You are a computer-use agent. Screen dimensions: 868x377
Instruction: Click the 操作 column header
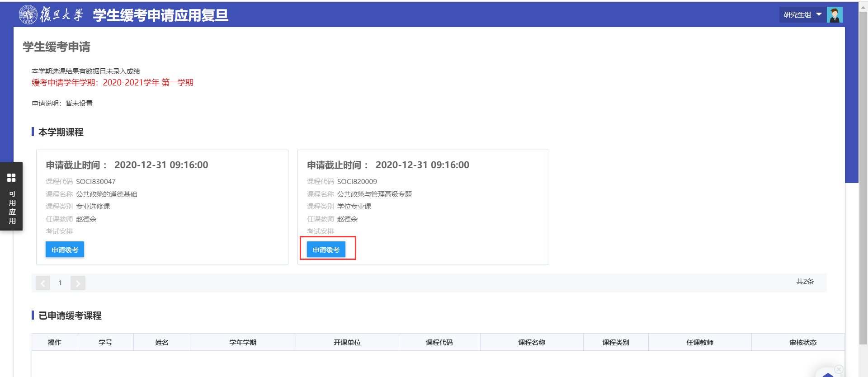[x=54, y=342]
